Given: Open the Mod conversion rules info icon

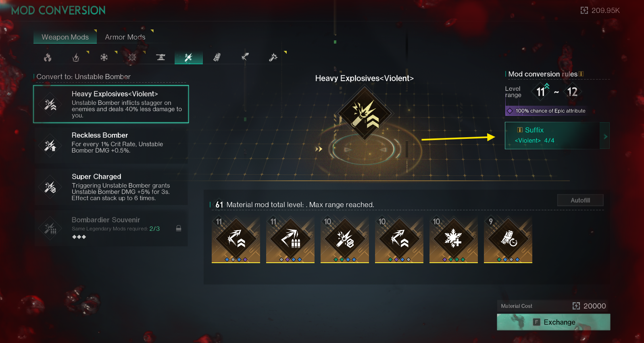Looking at the screenshot, I should coord(581,74).
